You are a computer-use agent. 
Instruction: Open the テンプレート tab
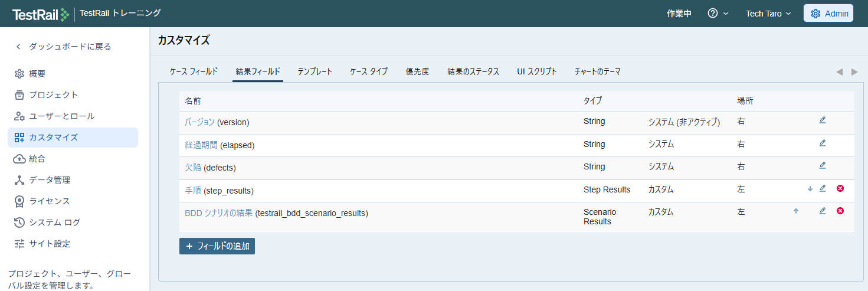[x=315, y=71]
